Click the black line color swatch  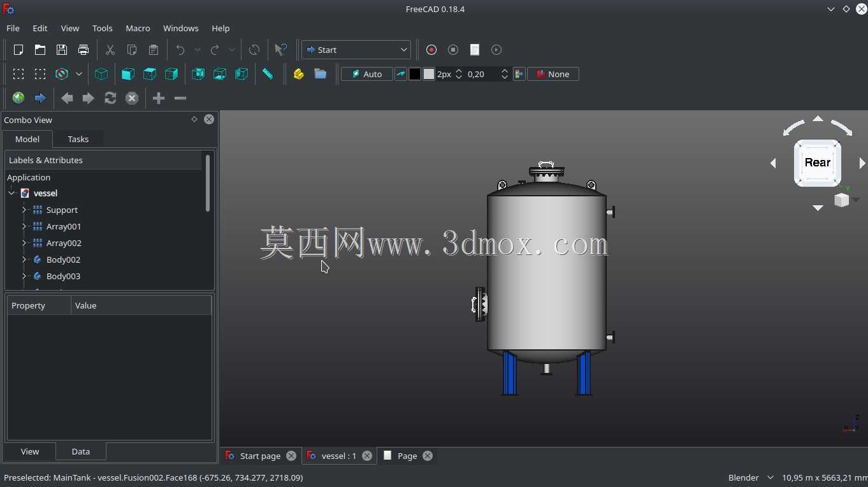click(415, 74)
